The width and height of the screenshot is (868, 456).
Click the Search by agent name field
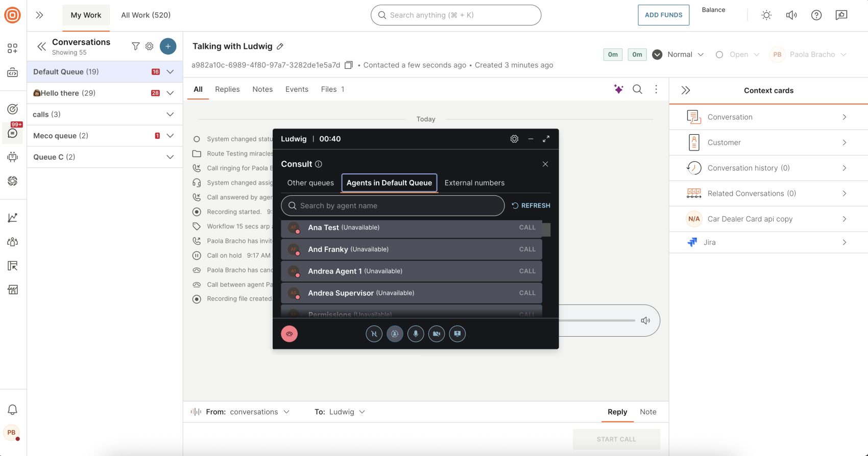[x=393, y=206]
